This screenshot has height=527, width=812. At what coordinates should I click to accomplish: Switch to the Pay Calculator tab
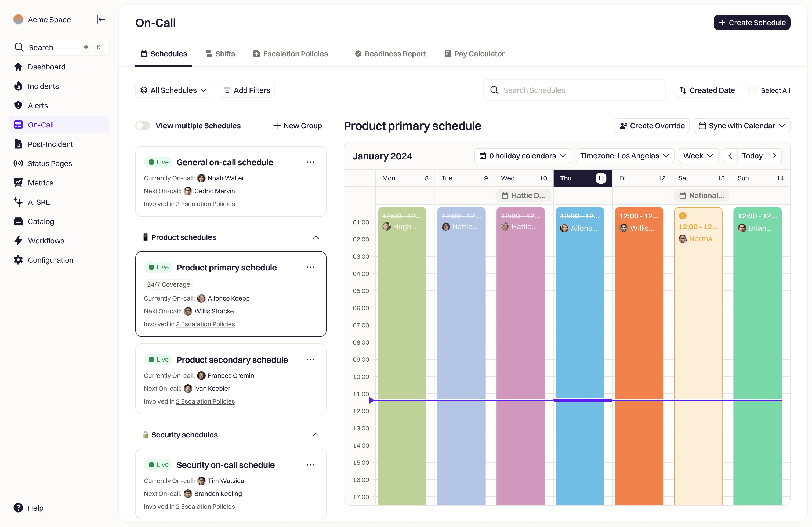474,54
